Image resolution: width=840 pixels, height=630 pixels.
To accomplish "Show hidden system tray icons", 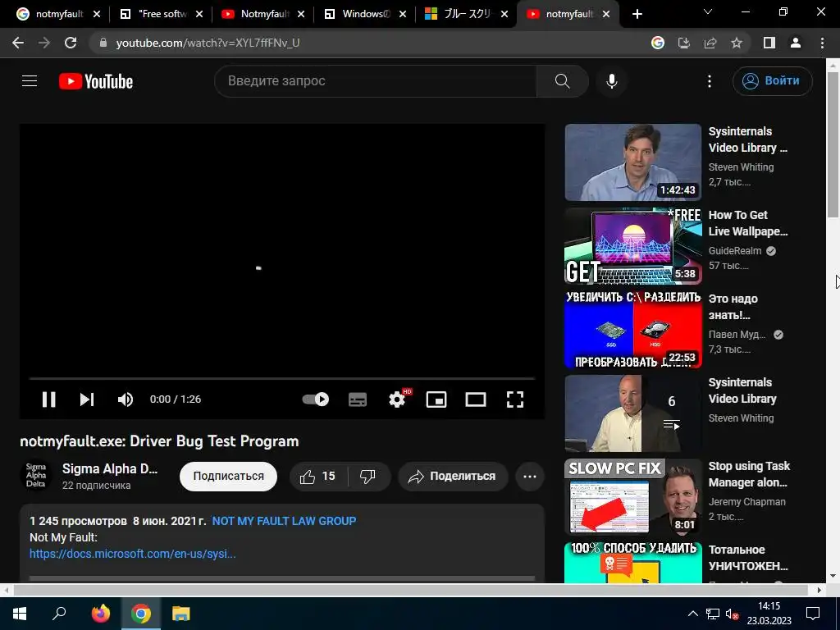I will coord(692,614).
